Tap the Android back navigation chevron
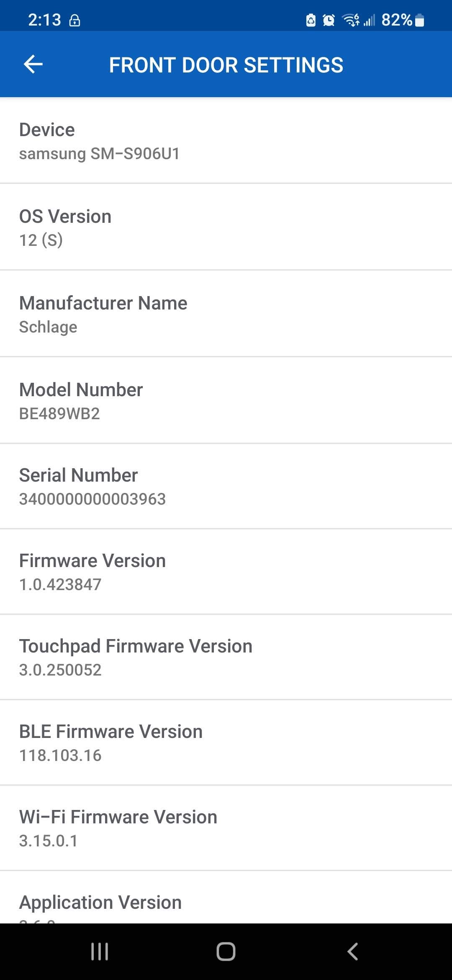452x980 pixels. click(x=352, y=952)
